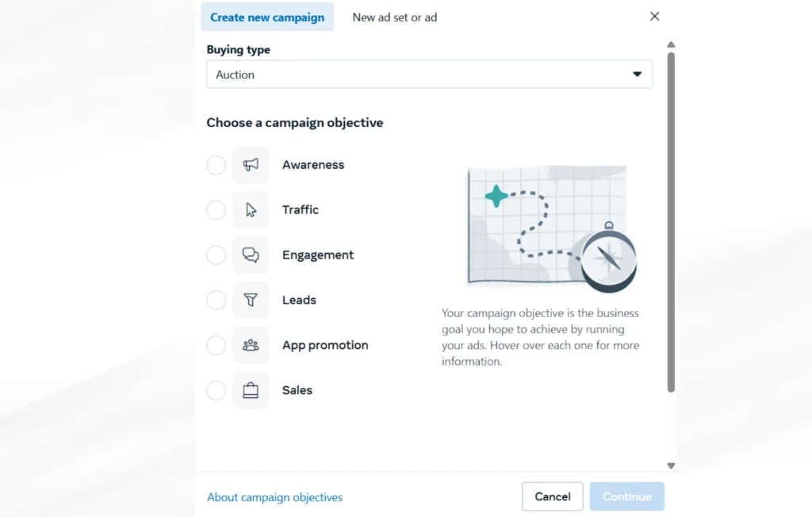Close the campaign dialog with X

pyautogui.click(x=654, y=17)
